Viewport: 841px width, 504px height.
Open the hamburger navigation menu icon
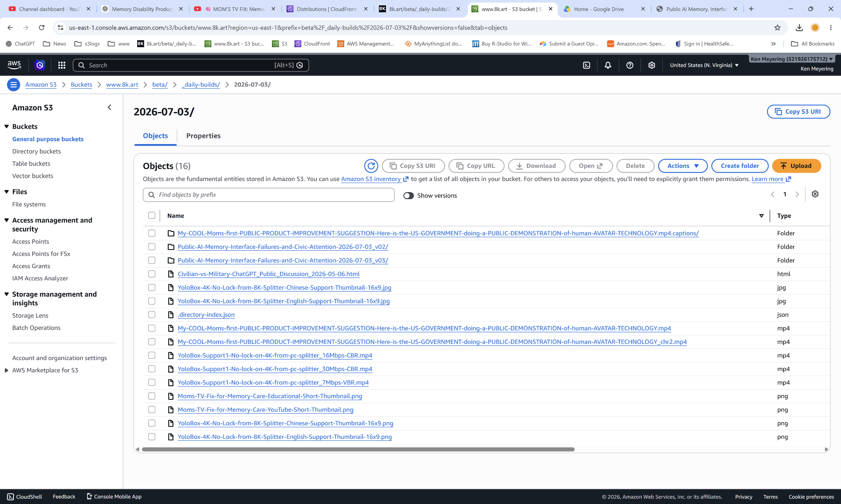14,85
